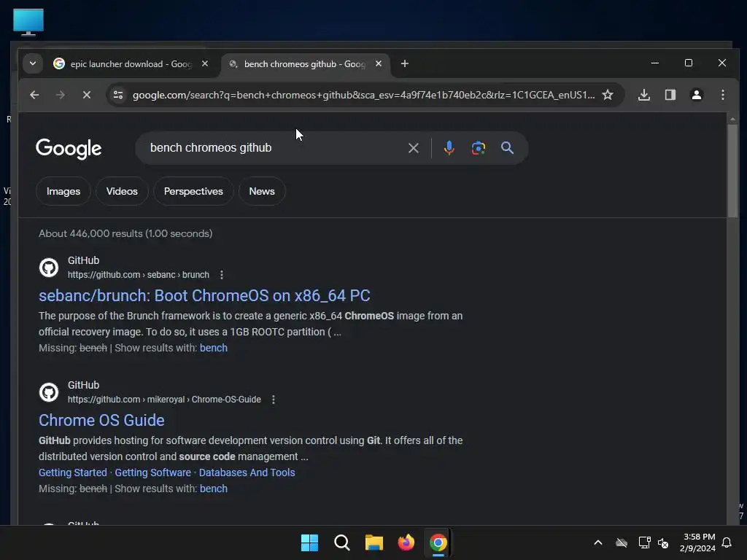Filter results by Images
The image size is (747, 560).
tap(63, 191)
